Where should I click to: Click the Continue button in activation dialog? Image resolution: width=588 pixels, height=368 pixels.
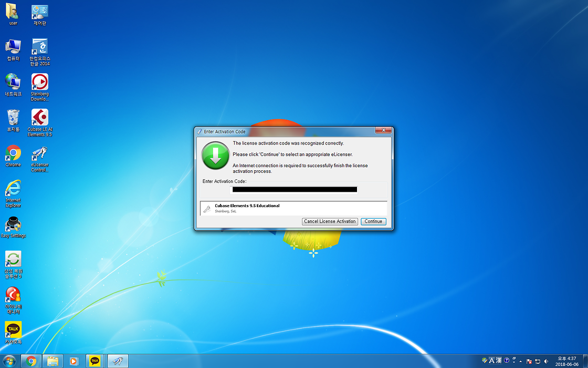point(373,221)
